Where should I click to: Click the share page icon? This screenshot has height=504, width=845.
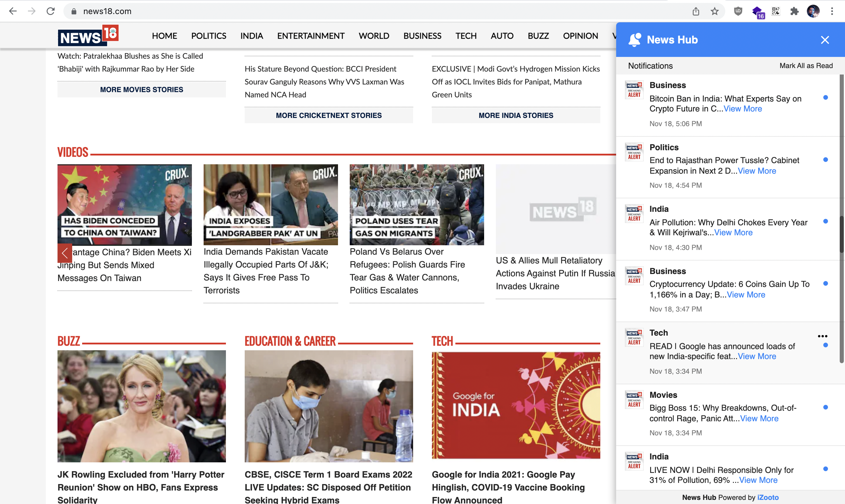(696, 11)
